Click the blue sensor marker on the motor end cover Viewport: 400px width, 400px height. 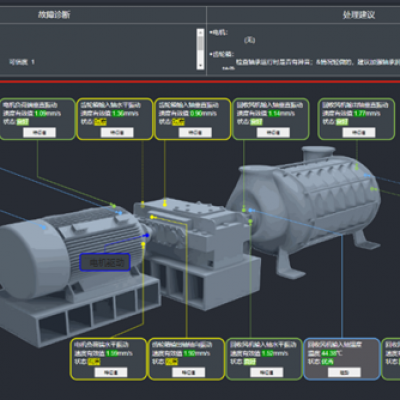pyautogui.click(x=43, y=227)
